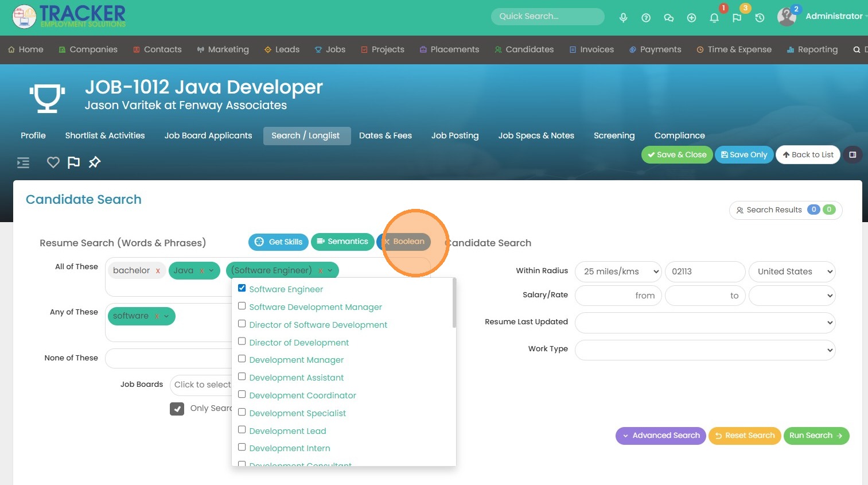Open the Candidates menu in navigation bar

524,49
